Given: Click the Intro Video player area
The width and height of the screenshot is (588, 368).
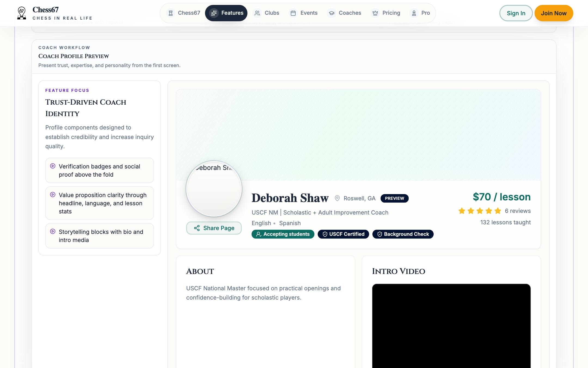Looking at the screenshot, I should tap(451, 326).
